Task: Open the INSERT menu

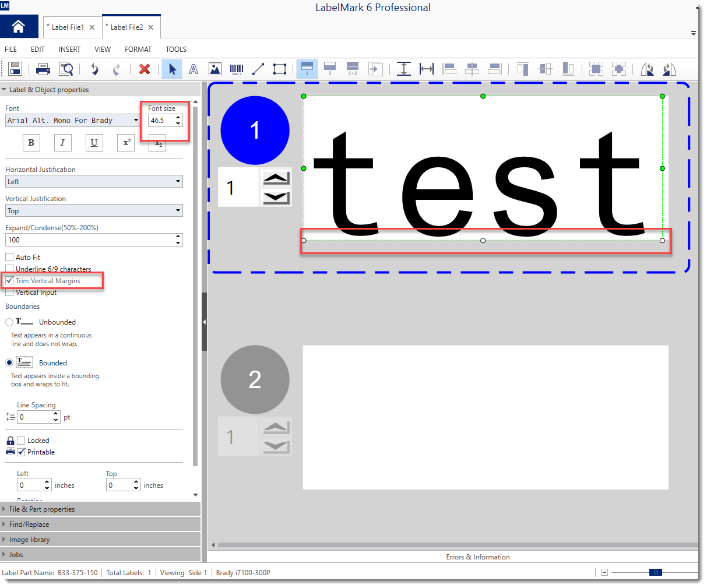Action: point(69,50)
